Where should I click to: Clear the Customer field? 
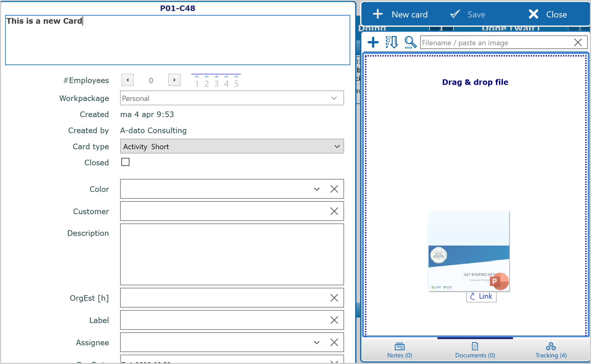pos(334,211)
